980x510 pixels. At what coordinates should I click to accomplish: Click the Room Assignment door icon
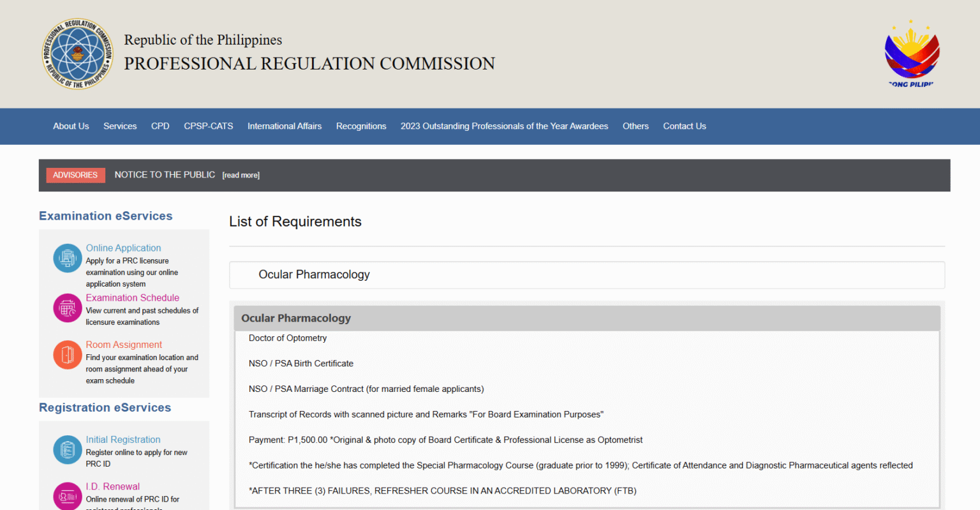[67, 355]
